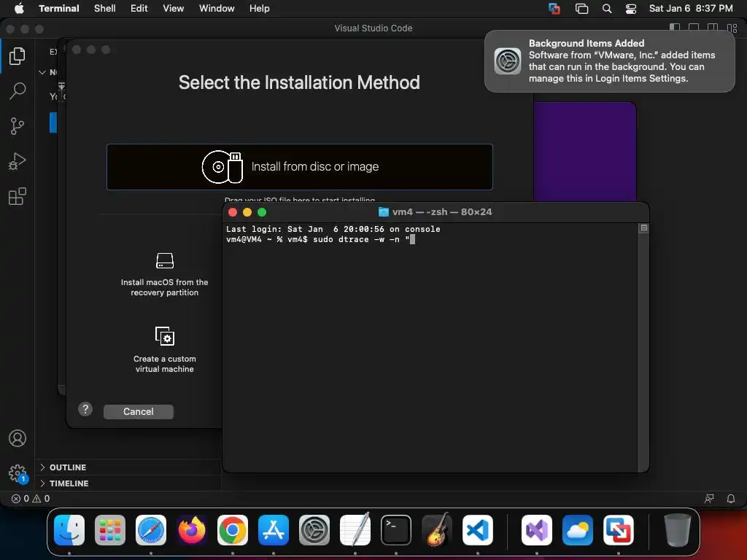Customize layout icon in VS Code title bar
The width and height of the screenshot is (747, 560).
tap(732, 28)
